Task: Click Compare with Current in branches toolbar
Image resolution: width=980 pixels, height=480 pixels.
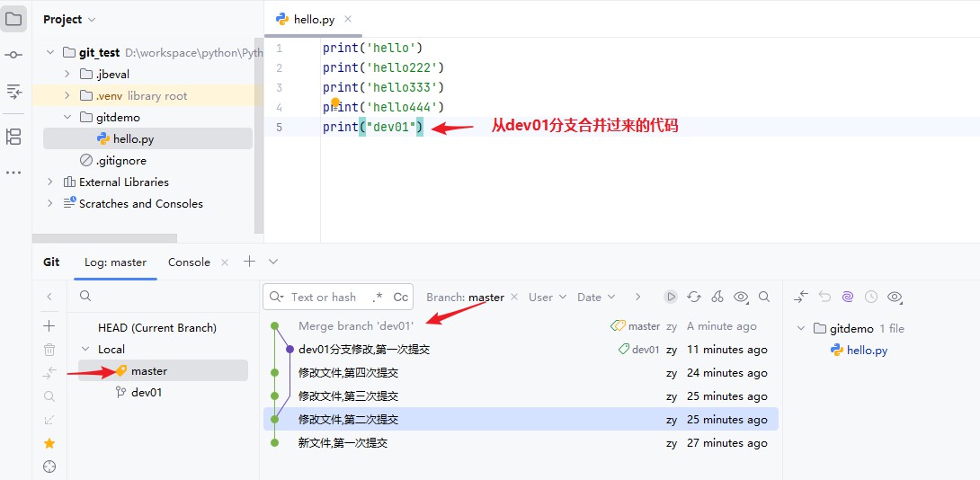Action: [49, 373]
